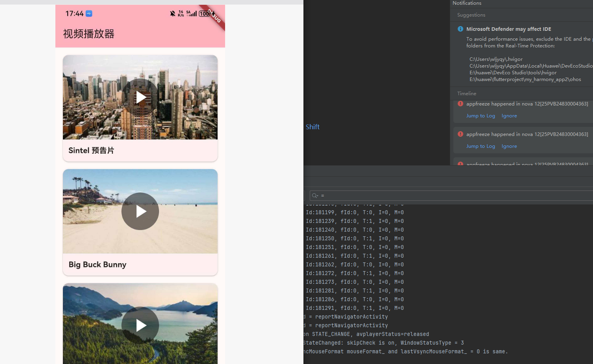Click log line Id:181281
The image size is (593, 364).
click(x=355, y=291)
